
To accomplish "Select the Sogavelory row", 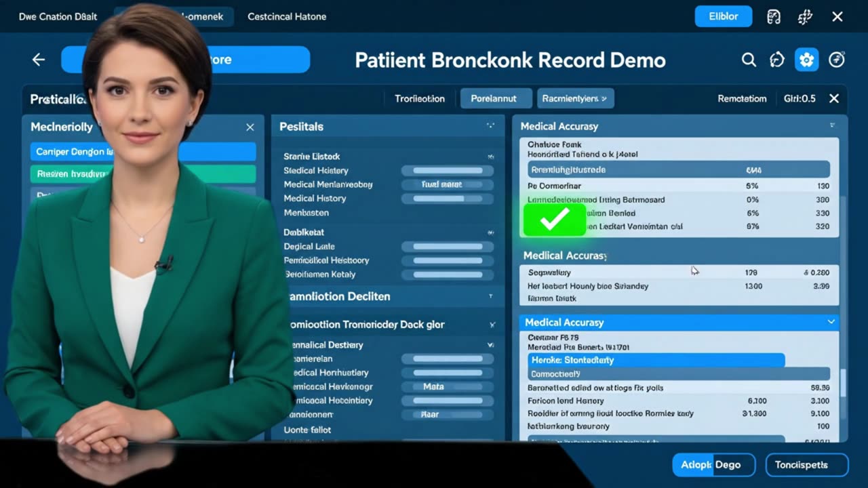I will pos(678,272).
